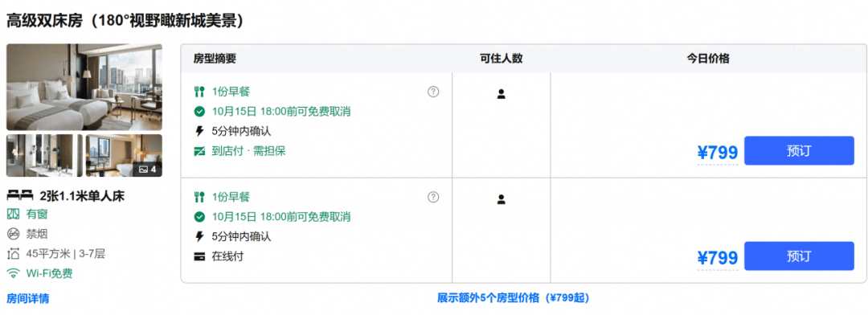Open the main room photo
868x315 pixels.
pos(84,87)
